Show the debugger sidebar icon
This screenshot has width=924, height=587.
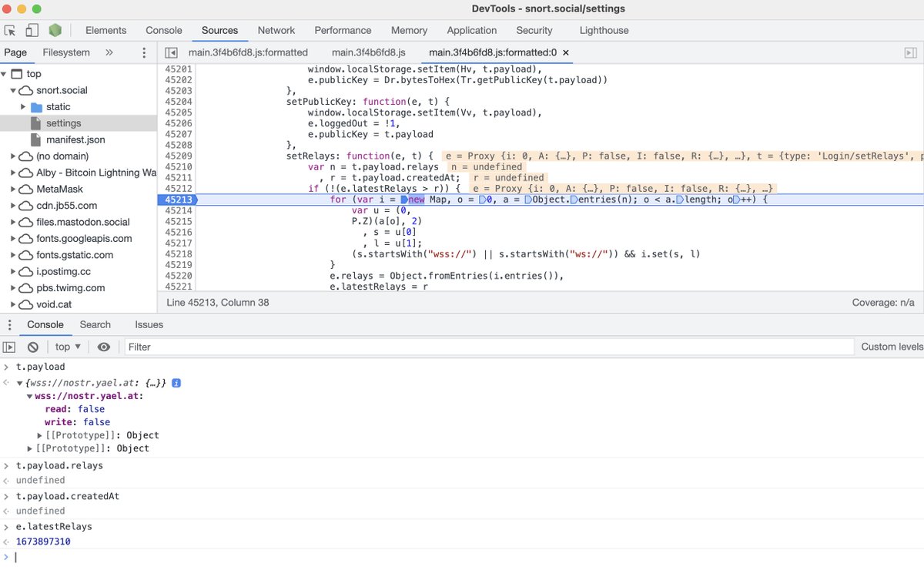click(910, 52)
